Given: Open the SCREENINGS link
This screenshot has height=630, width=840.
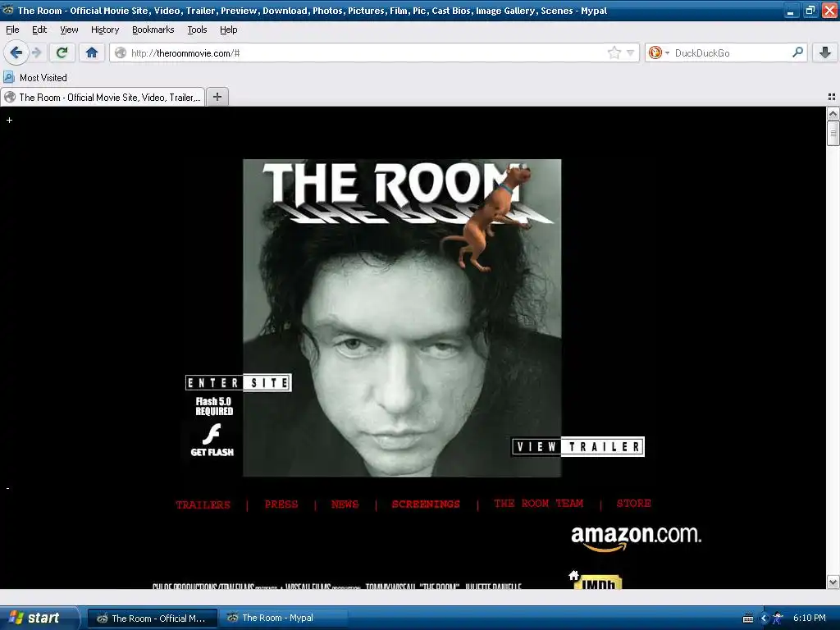Looking at the screenshot, I should (x=426, y=504).
